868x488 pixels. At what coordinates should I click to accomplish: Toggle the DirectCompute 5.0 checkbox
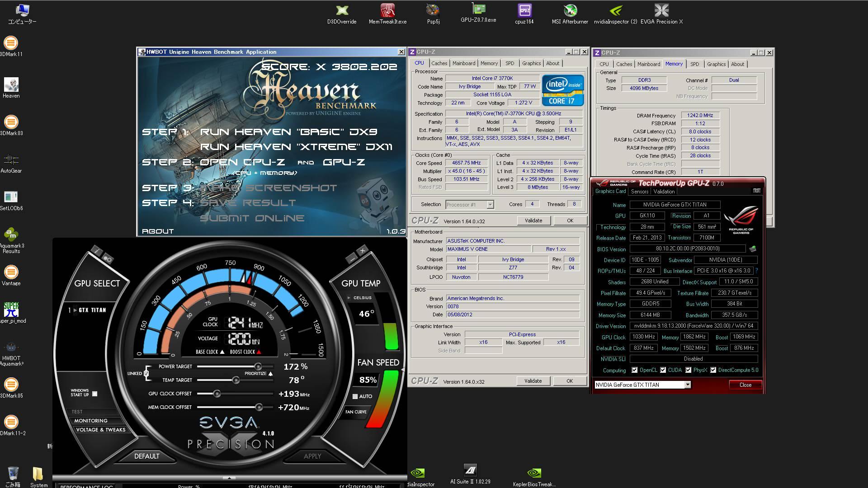(713, 370)
